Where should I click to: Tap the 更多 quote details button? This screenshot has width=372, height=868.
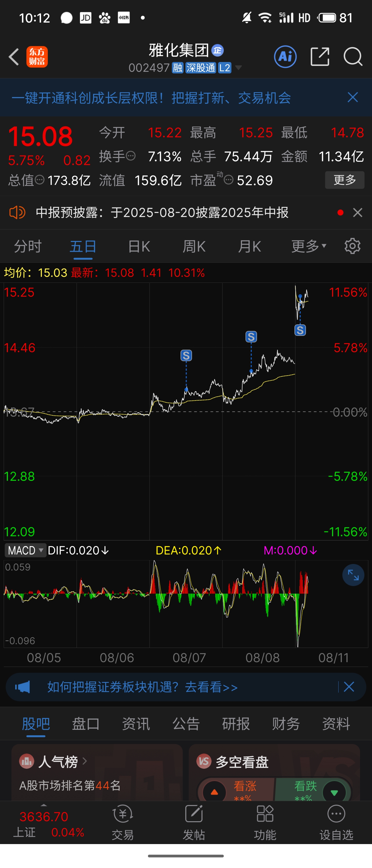pos(344,180)
